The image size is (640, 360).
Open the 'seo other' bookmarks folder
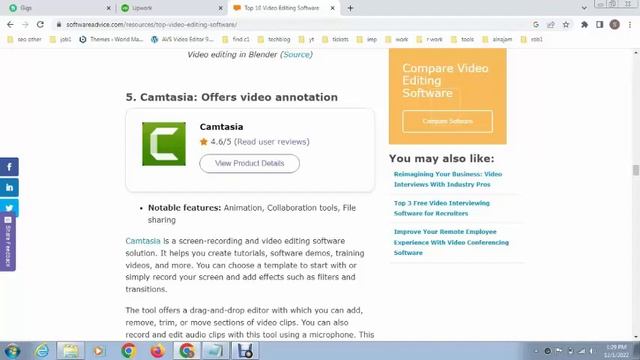[24, 39]
